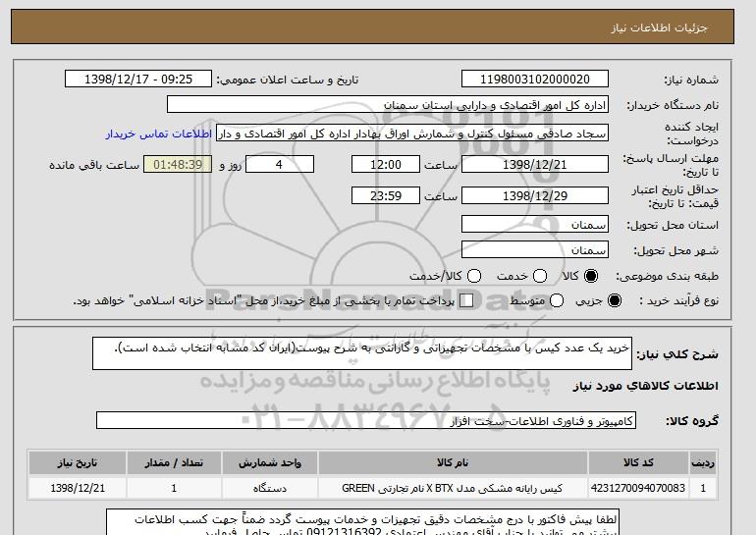Click the row number cell 1
The height and width of the screenshot is (535, 756).
(x=703, y=488)
